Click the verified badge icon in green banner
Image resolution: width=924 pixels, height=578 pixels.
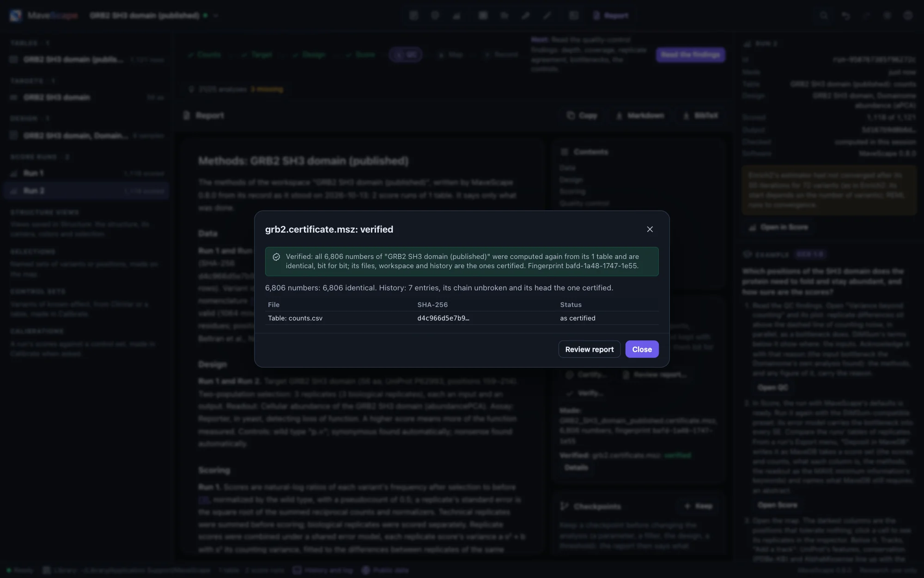tap(276, 257)
